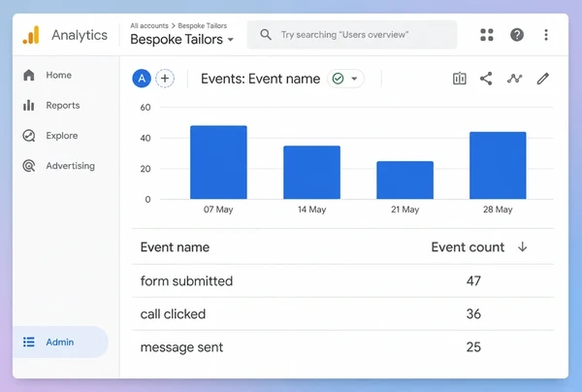Sort by the Event name column header
This screenshot has height=392, width=582.
(175, 247)
